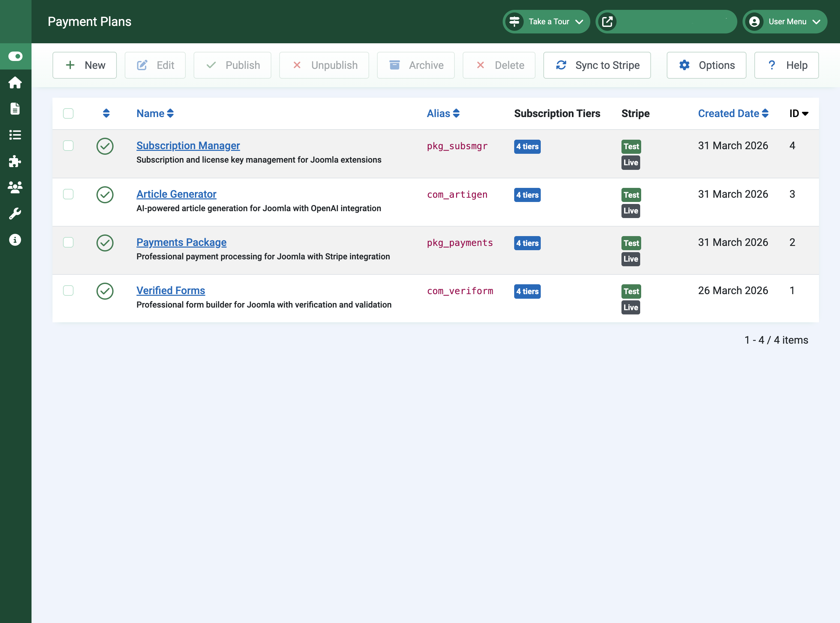Click the Extensions puzzle icon in the sidebar

coord(15,161)
